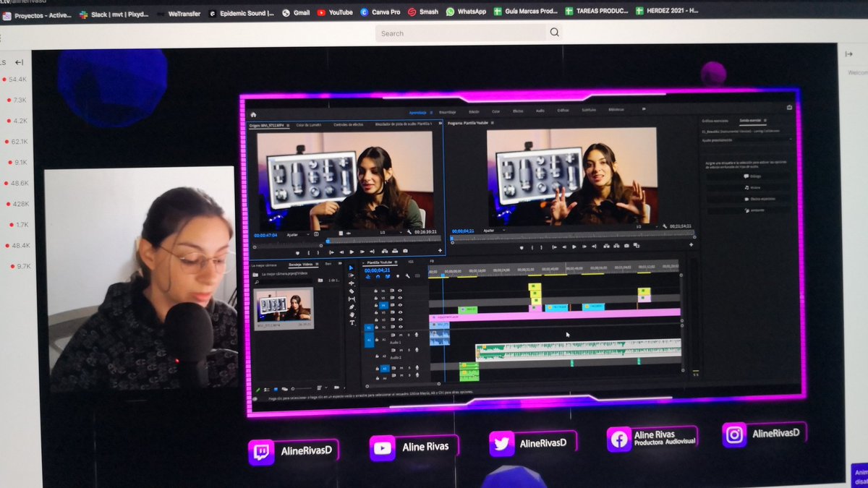The width and height of the screenshot is (868, 488).
Task: Mute audio track A1
Action: [x=401, y=335]
